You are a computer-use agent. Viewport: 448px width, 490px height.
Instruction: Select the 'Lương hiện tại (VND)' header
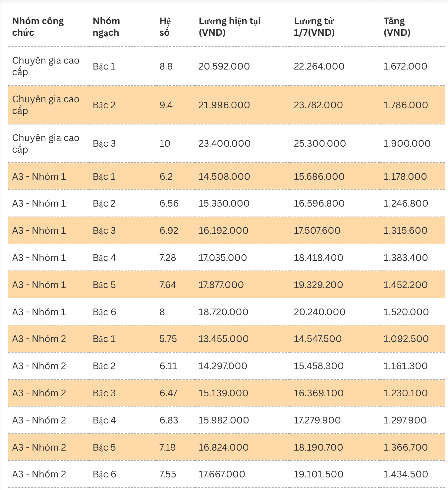pyautogui.click(x=230, y=27)
